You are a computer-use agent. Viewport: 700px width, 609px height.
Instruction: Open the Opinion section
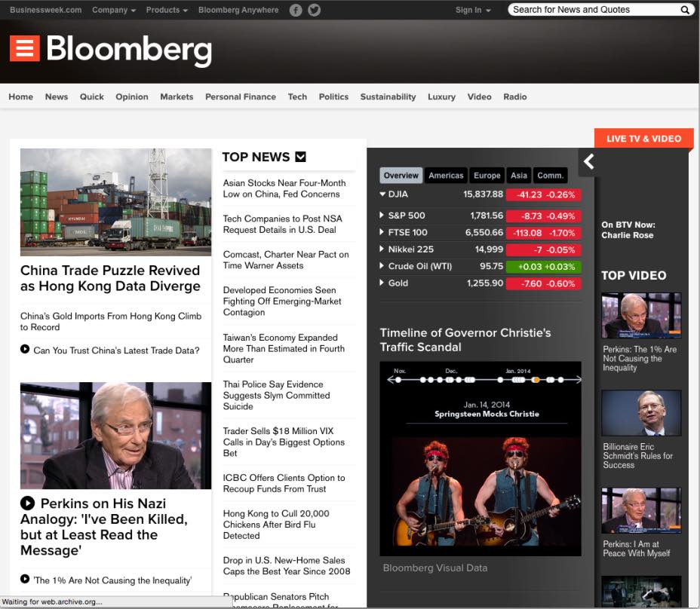pos(132,96)
